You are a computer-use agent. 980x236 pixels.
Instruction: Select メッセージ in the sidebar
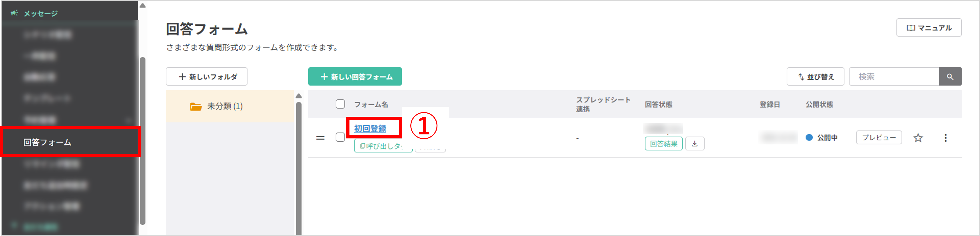pyautogui.click(x=40, y=13)
